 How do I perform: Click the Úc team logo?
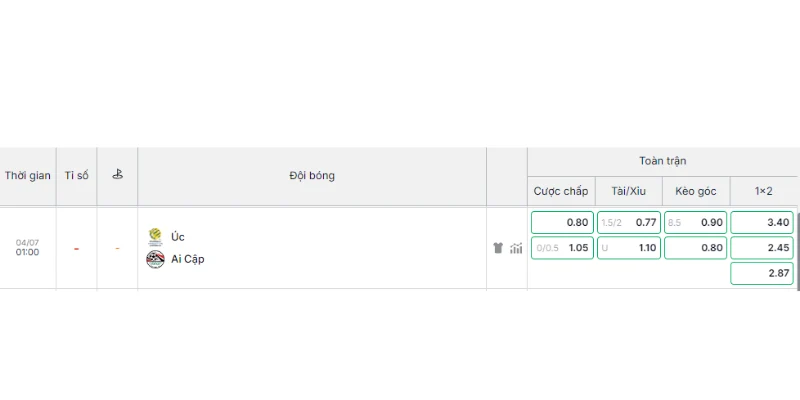[x=155, y=237]
